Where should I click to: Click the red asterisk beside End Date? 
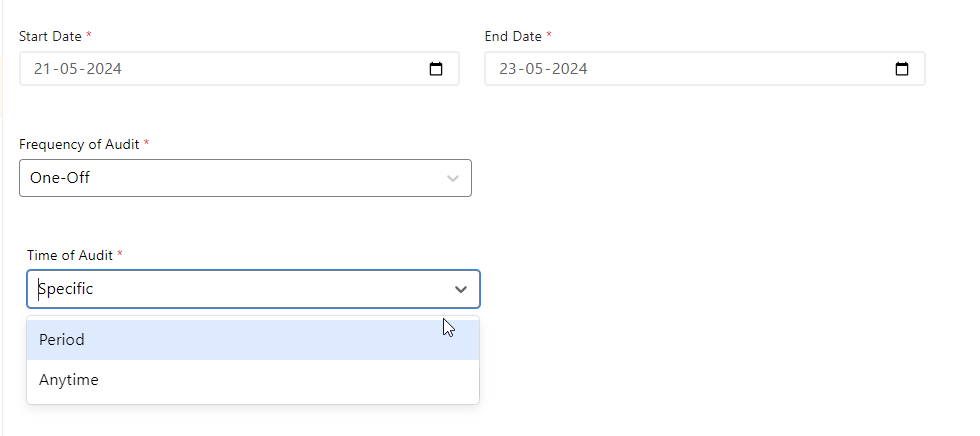549,36
